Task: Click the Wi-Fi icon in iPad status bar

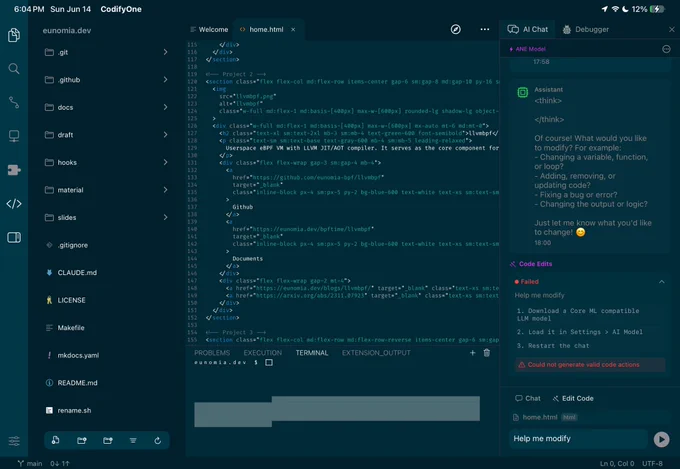Action: [615, 9]
